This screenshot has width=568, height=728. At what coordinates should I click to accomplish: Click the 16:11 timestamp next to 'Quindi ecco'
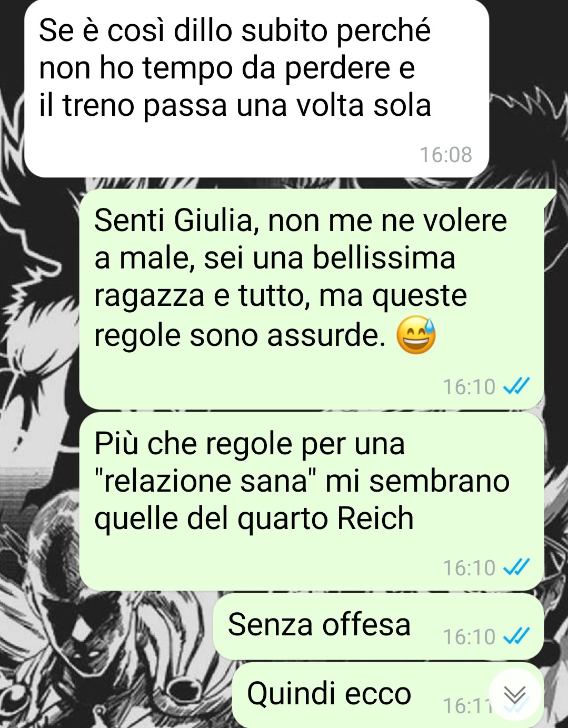(466, 706)
